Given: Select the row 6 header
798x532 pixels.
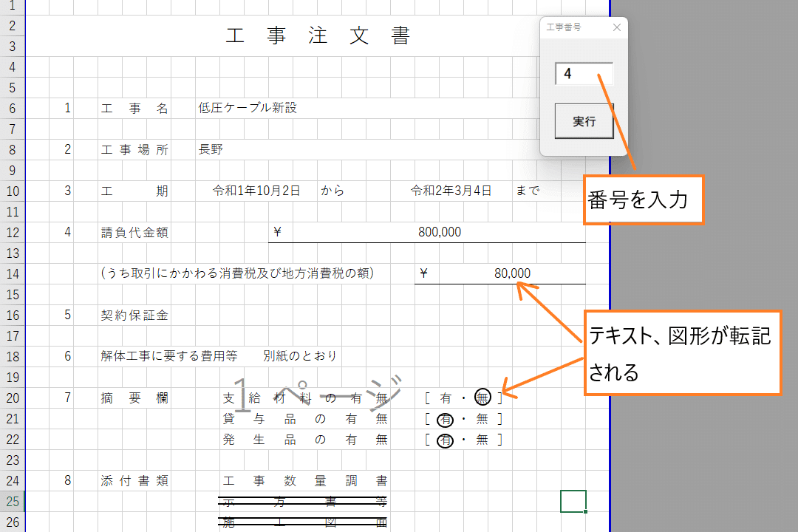Looking at the screenshot, I should tap(12, 108).
